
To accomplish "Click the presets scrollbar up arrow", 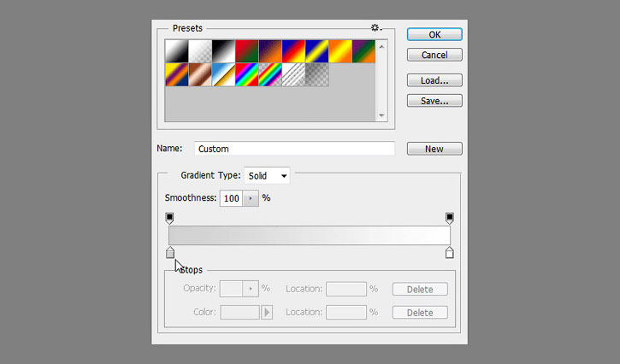I will point(381,47).
